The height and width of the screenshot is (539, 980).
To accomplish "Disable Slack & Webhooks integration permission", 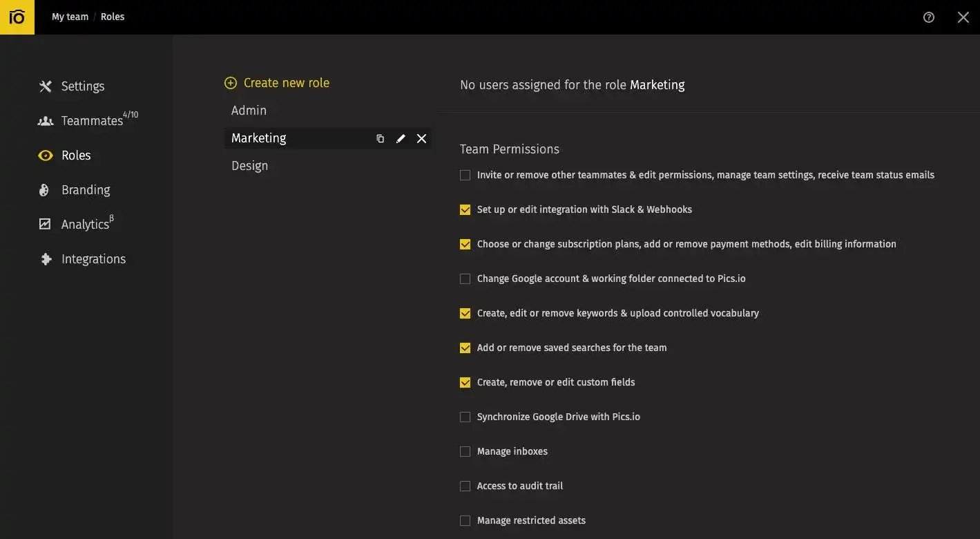I will (465, 209).
